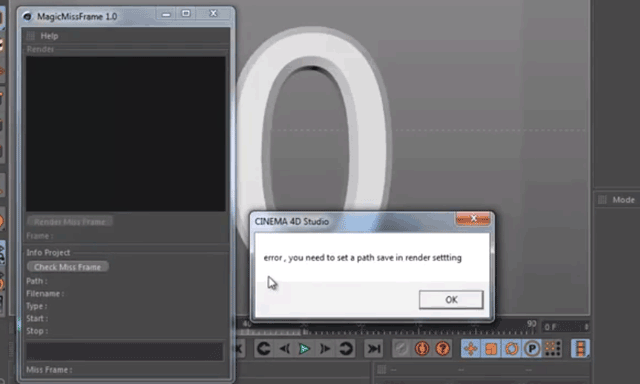
Task: Open the Mode menu in attribute panel
Action: 623,200
